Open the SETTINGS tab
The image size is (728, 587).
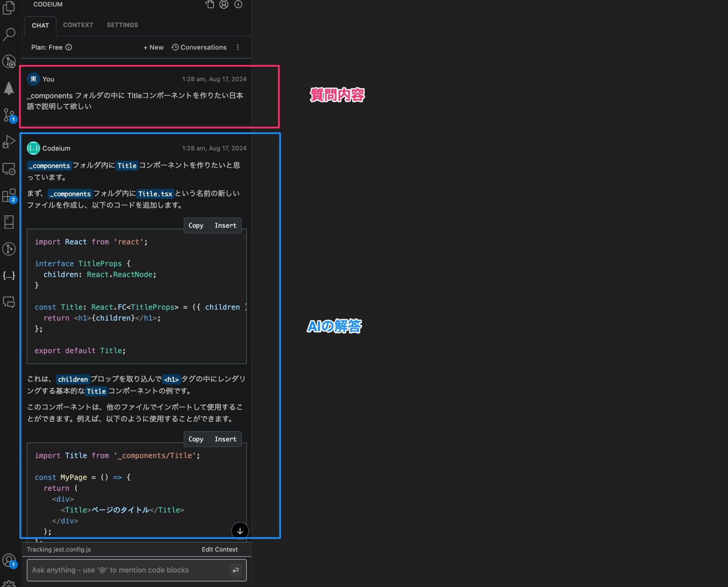coord(122,25)
